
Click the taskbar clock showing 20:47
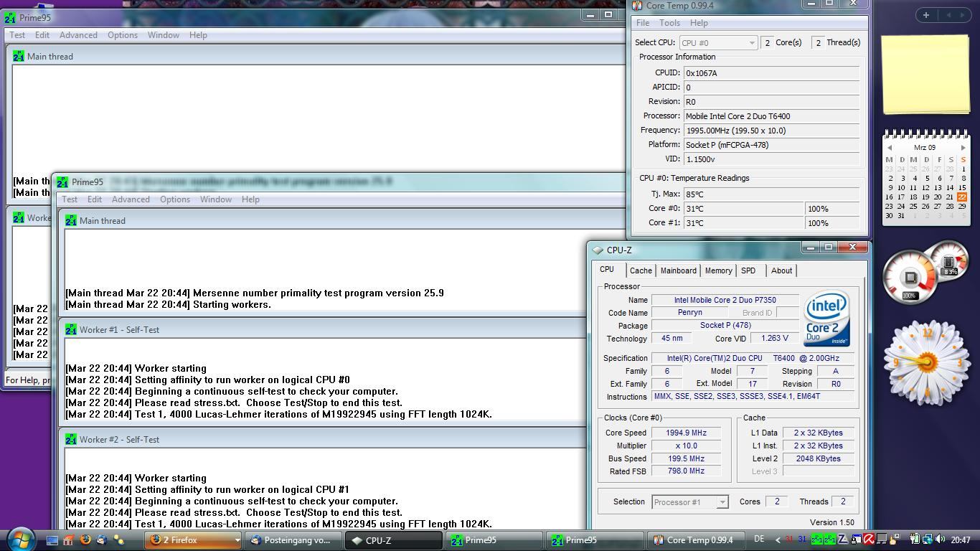(x=961, y=540)
